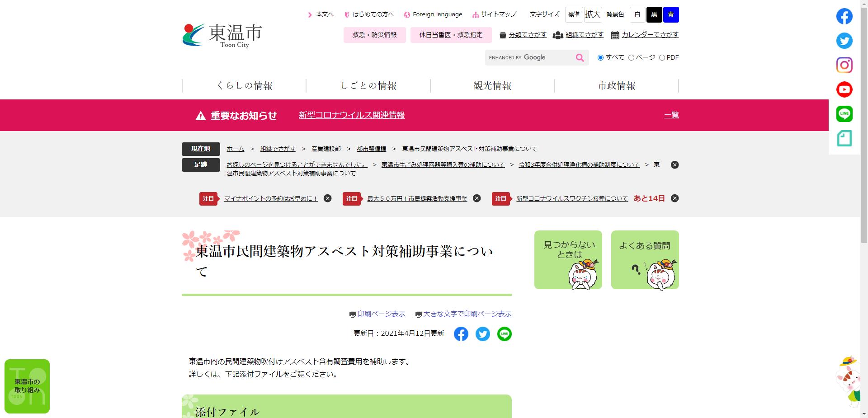868x418 pixels.
Task: Open the city's Facebook page icon
Action: click(x=844, y=16)
